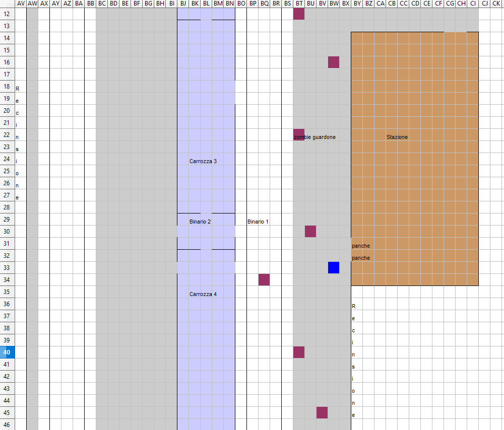Viewport: 504px width, 430px height.
Task: Select the maroon cell in row 45
Action: pyautogui.click(x=322, y=413)
